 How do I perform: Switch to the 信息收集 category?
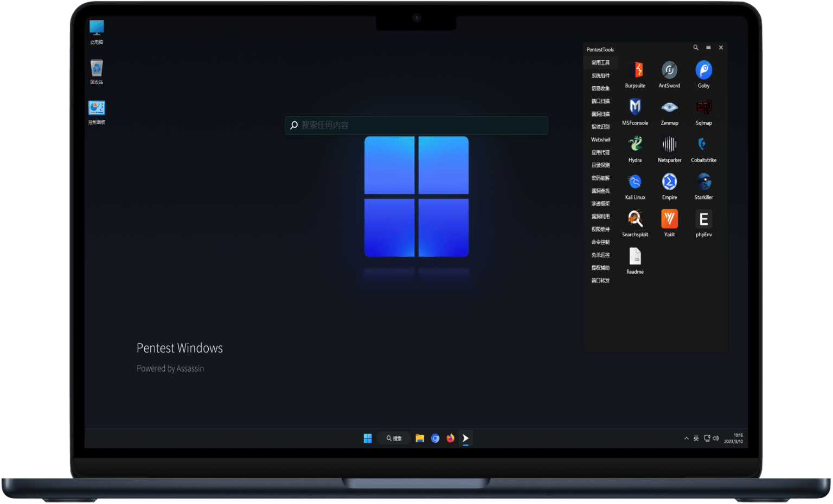point(600,88)
